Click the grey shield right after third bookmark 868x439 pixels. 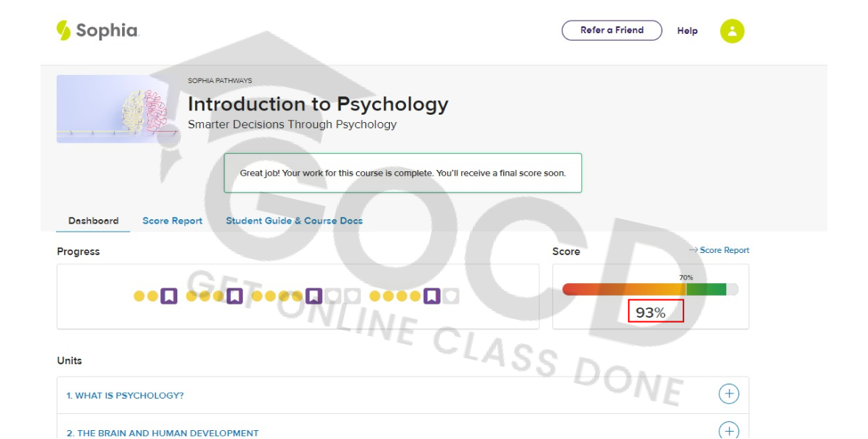click(333, 296)
